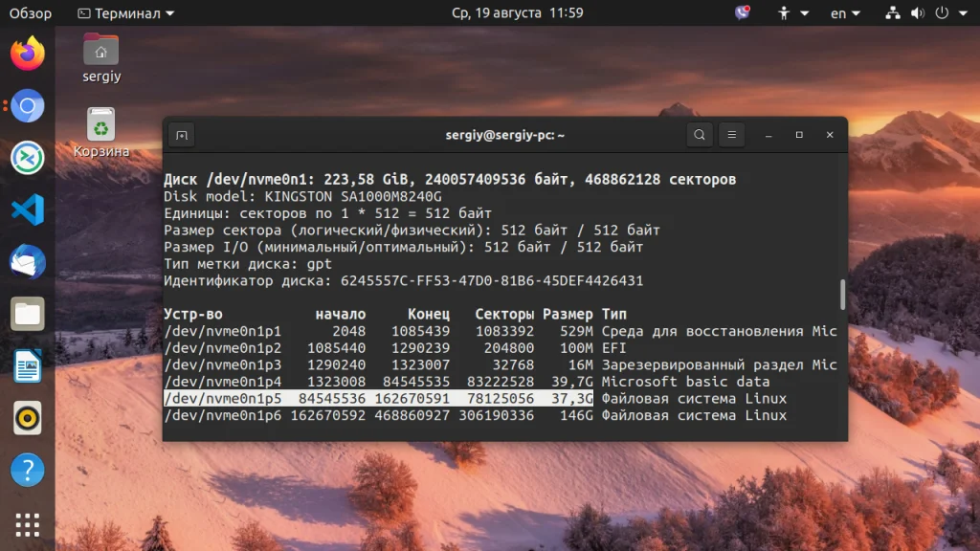Click Disk model KINGSTON SA1000M8240G line
980x551 pixels.
pyautogui.click(x=302, y=196)
